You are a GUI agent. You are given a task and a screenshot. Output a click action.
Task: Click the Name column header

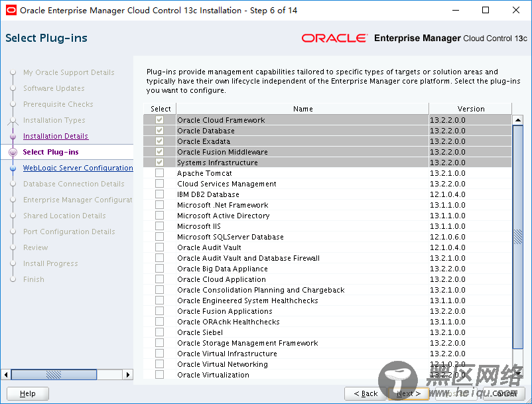[x=302, y=109]
